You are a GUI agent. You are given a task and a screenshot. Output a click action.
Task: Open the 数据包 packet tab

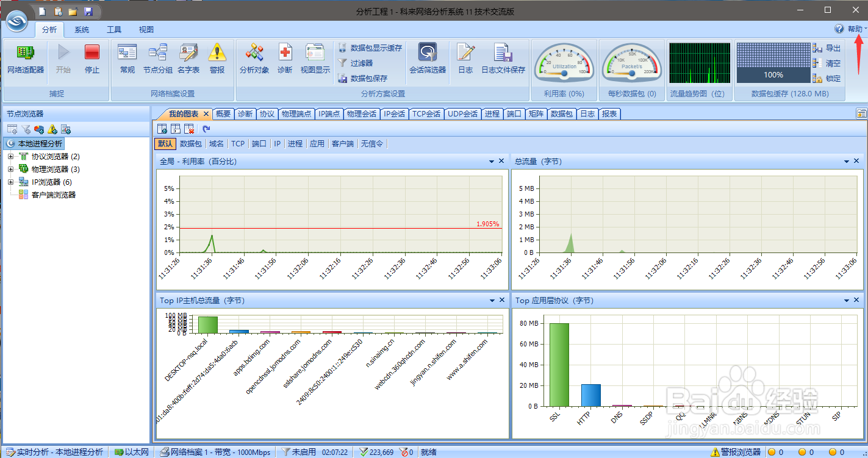pyautogui.click(x=561, y=113)
